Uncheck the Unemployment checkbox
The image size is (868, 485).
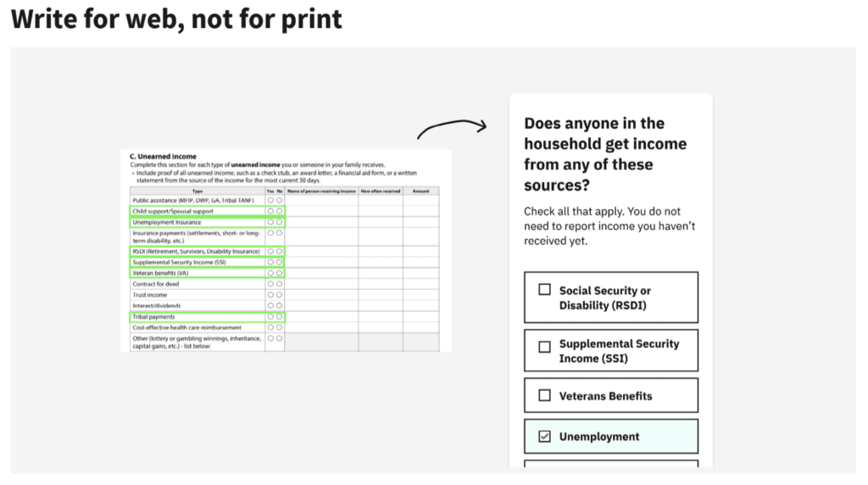545,437
